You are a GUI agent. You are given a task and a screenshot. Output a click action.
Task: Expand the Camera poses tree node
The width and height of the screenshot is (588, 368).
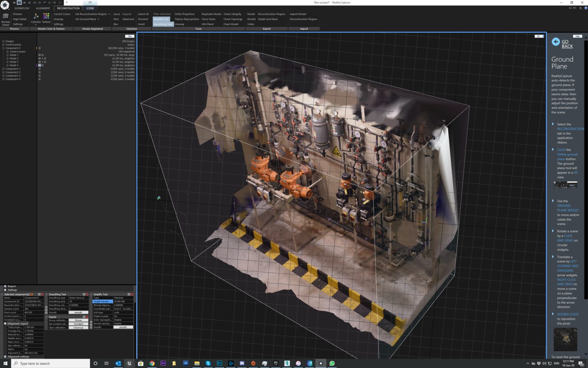[7, 52]
